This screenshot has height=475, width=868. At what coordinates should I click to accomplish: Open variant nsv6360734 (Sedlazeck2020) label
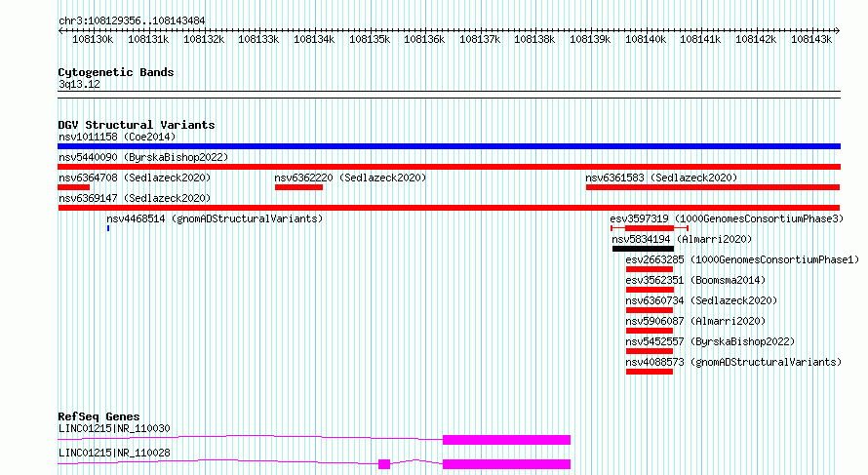click(701, 300)
